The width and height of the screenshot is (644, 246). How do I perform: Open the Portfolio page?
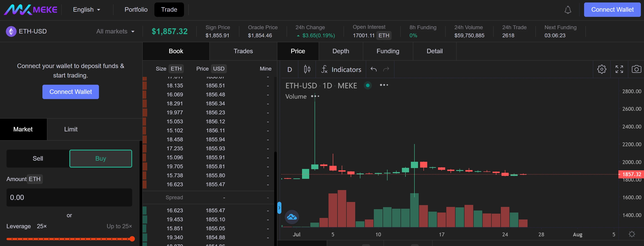point(136,10)
